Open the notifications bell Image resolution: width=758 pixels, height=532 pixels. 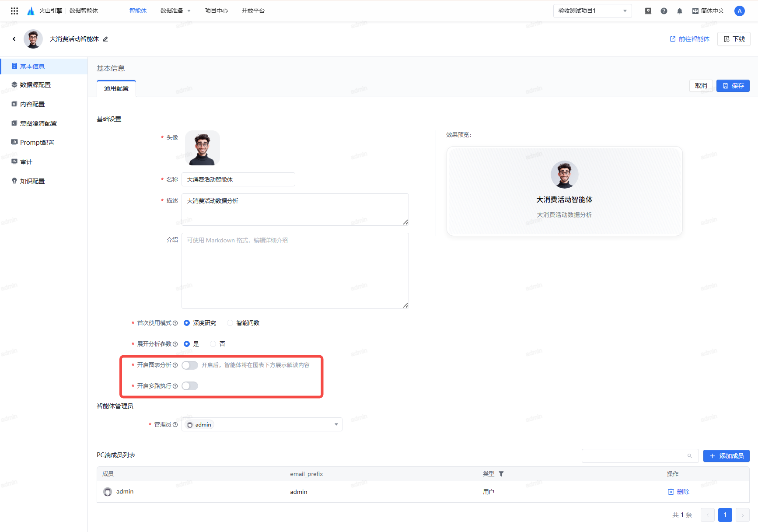[x=680, y=11]
